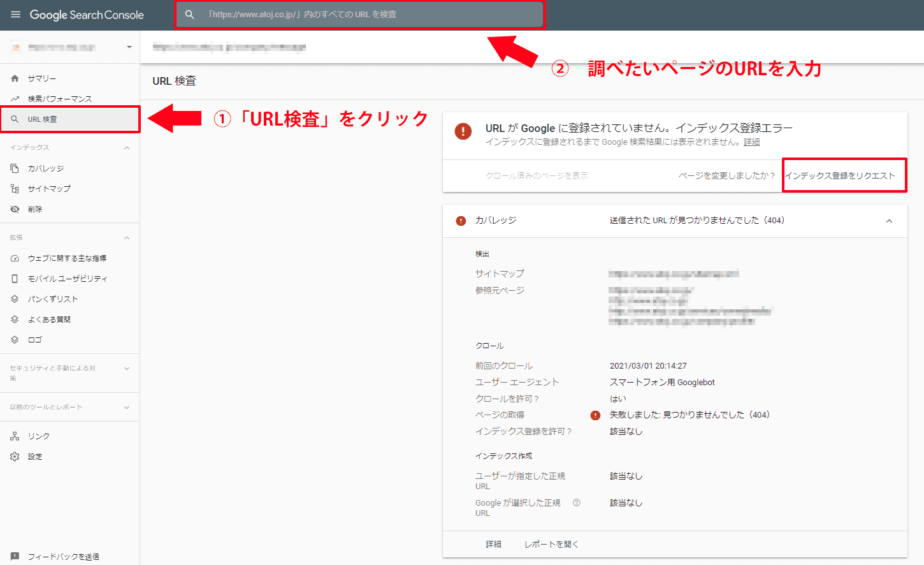924x565 pixels.
Task: Collapse the インデックス section
Action: tap(127, 148)
